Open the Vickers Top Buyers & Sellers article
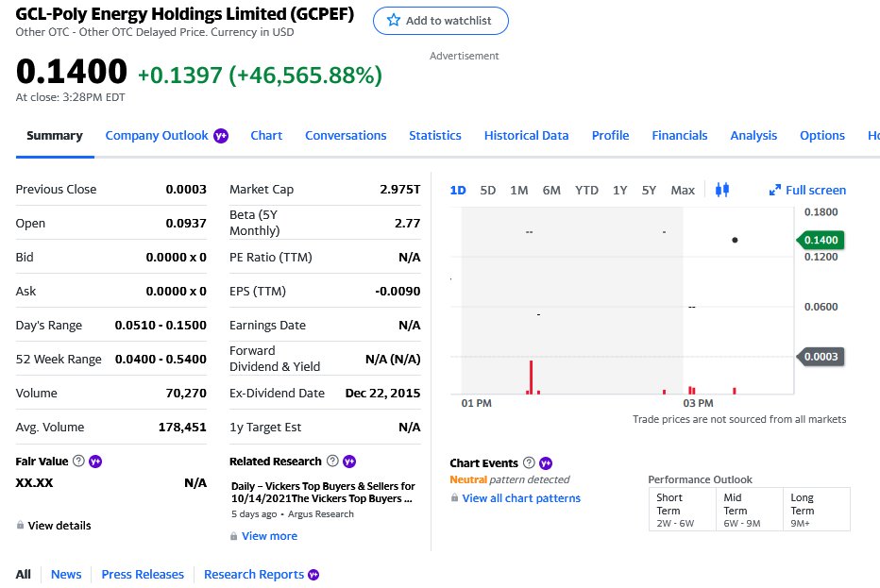 click(323, 492)
